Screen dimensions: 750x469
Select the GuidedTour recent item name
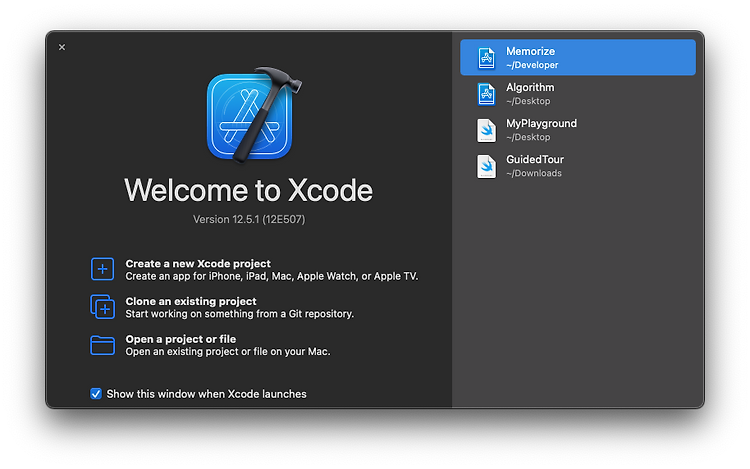[x=535, y=160]
